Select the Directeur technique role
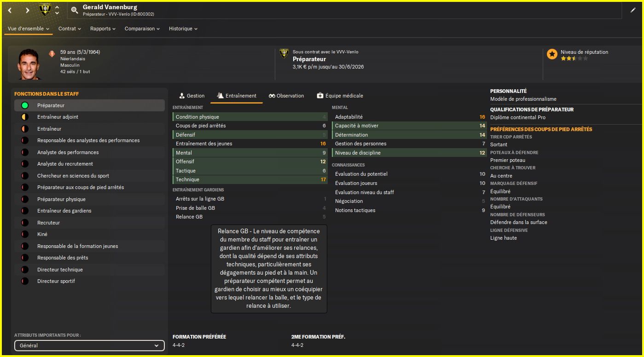This screenshot has width=644, height=357. (89, 270)
